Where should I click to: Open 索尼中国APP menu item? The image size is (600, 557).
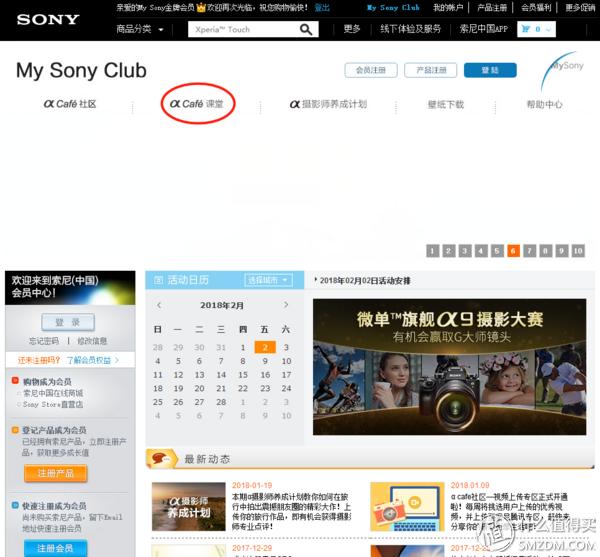(x=484, y=29)
